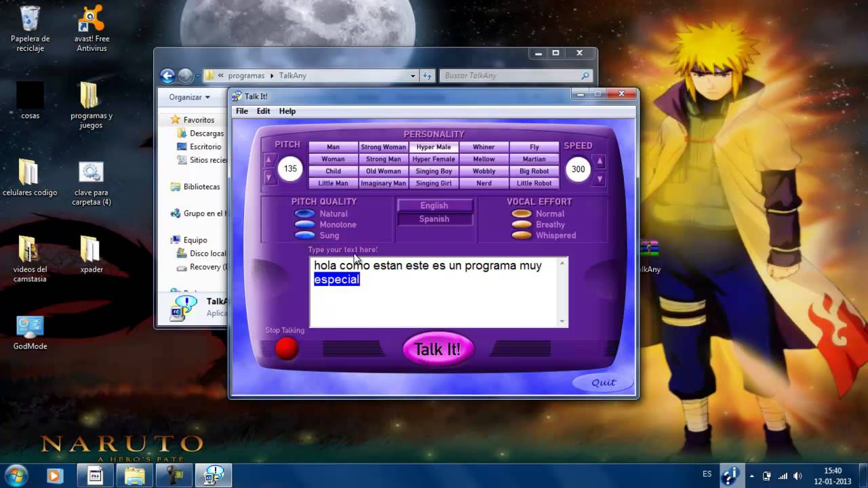Switch language to English
The width and height of the screenshot is (868, 488).
click(434, 205)
